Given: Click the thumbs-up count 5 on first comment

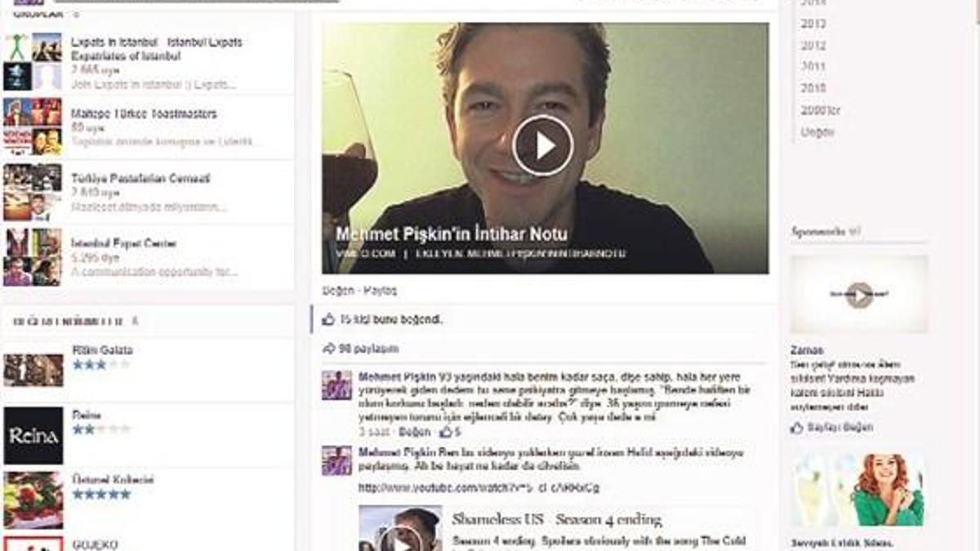Looking at the screenshot, I should [x=451, y=432].
